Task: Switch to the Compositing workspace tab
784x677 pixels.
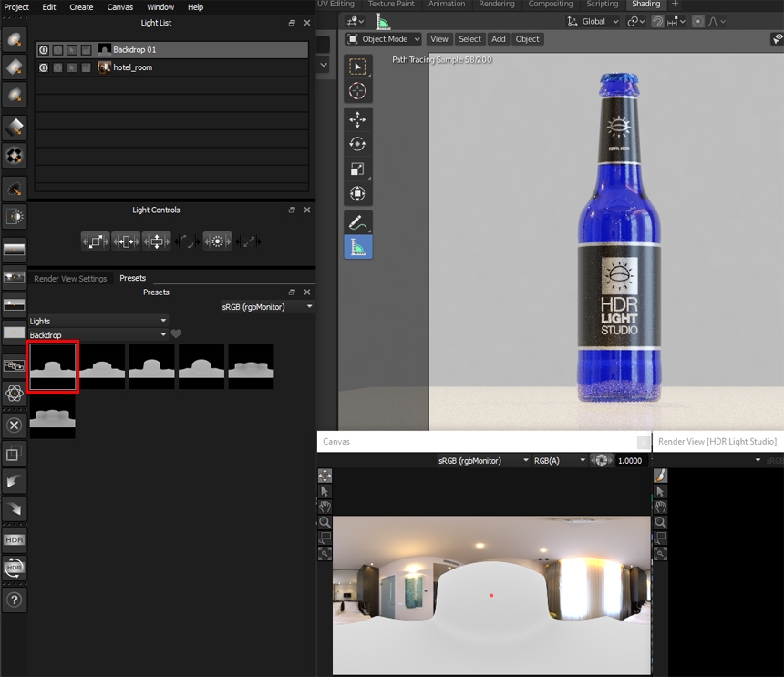Action: [x=551, y=4]
